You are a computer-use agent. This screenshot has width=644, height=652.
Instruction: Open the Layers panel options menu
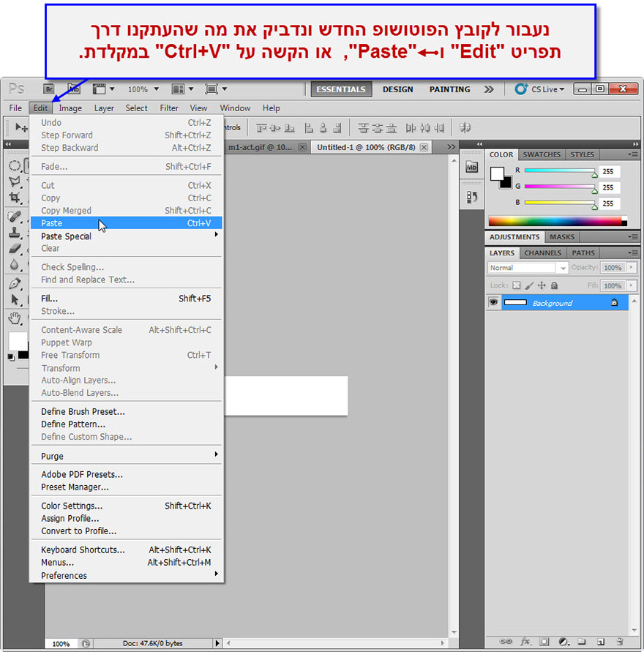click(633, 252)
